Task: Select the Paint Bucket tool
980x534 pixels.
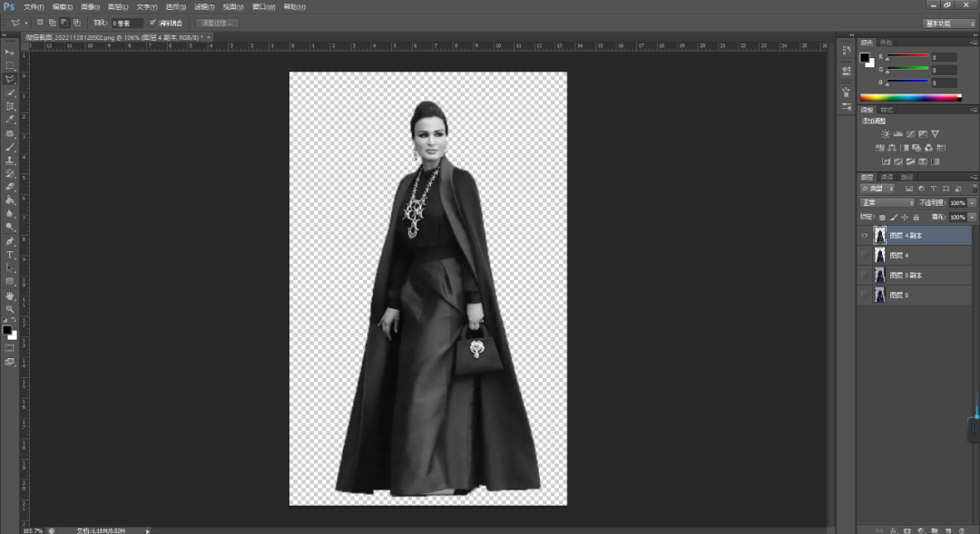Action: (x=10, y=200)
